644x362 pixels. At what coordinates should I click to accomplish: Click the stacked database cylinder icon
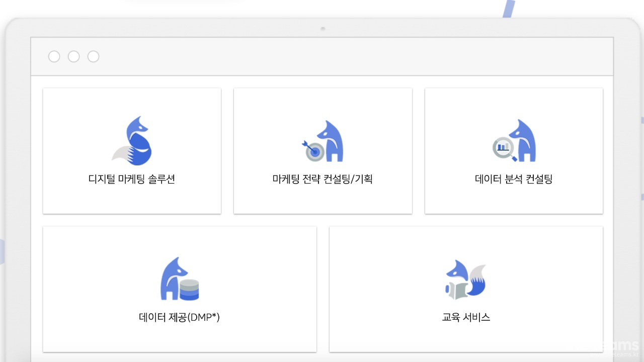189,290
